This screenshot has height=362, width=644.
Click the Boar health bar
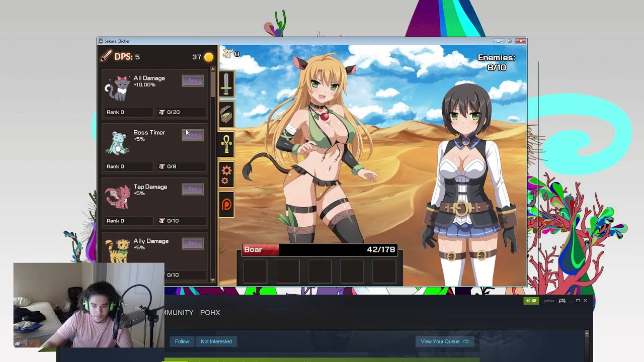[x=319, y=250]
